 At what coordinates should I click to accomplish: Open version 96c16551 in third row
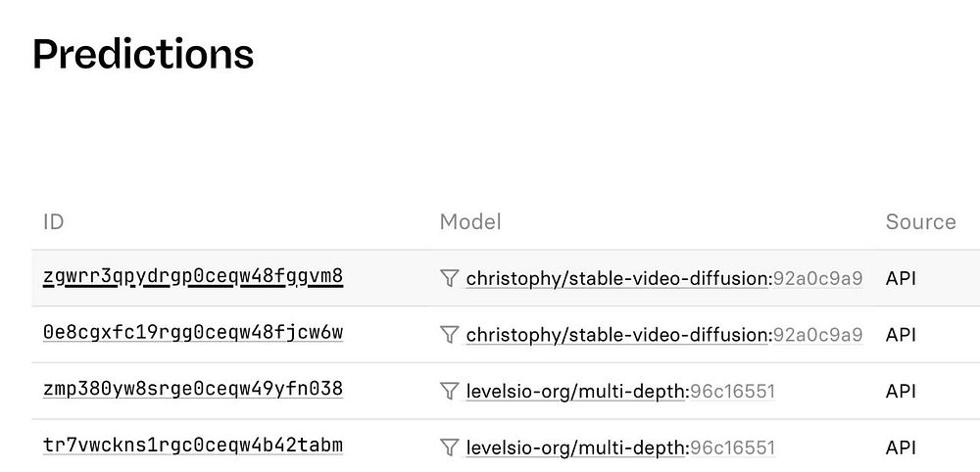(732, 392)
